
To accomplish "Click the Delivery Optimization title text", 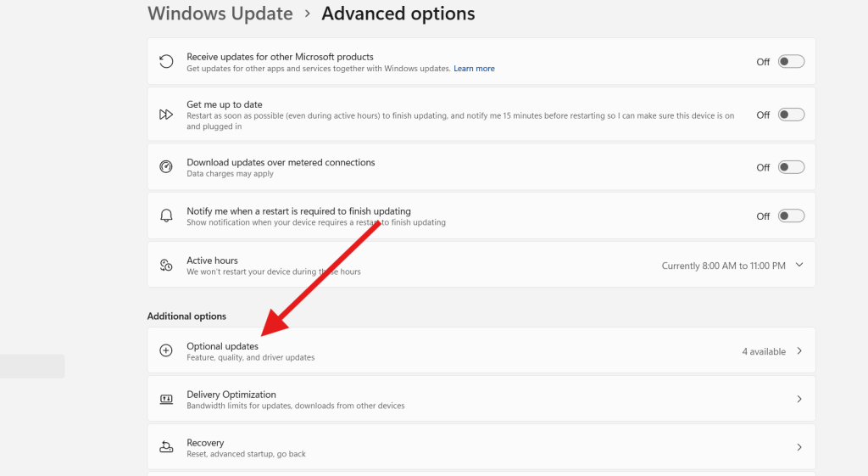I will [x=231, y=394].
